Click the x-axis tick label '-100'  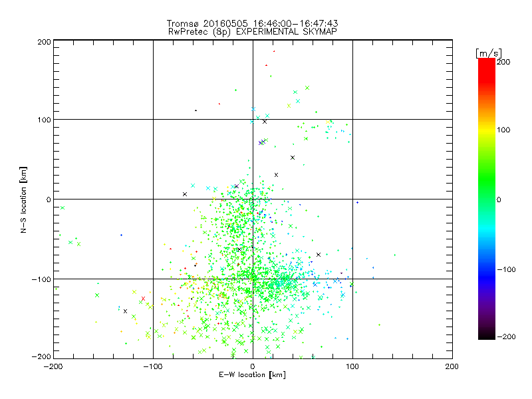point(153,366)
